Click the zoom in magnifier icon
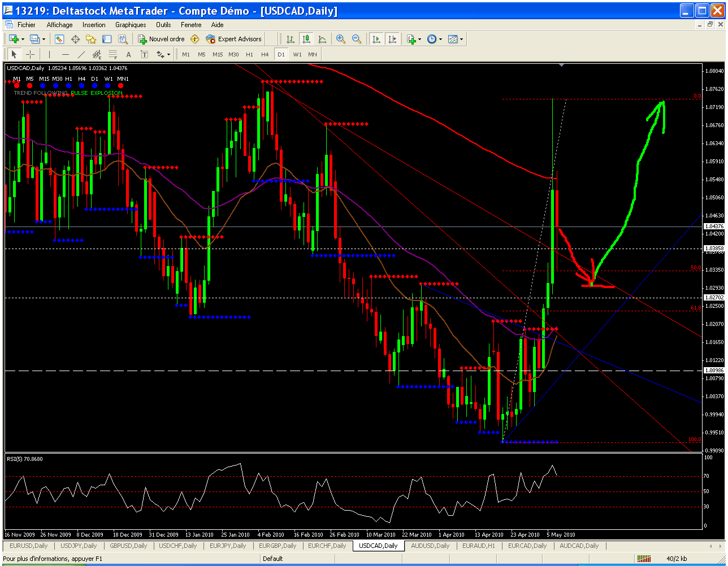This screenshot has height=566, width=728. coord(341,39)
